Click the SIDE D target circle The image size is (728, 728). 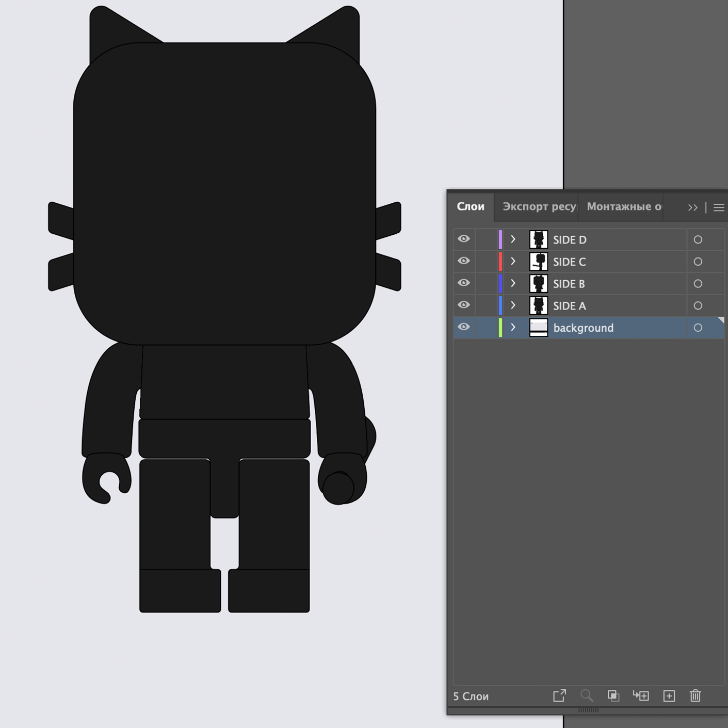(x=698, y=239)
